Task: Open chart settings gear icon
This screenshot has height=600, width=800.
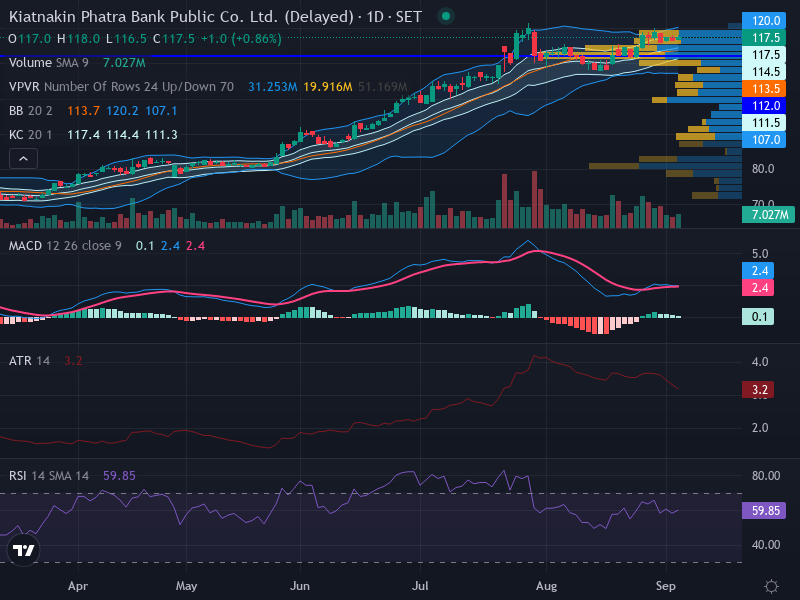Action: click(x=771, y=586)
